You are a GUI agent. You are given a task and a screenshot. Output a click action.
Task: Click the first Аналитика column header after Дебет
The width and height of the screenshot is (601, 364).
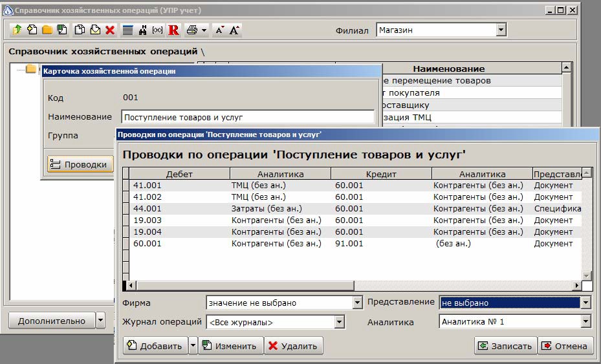(280, 174)
